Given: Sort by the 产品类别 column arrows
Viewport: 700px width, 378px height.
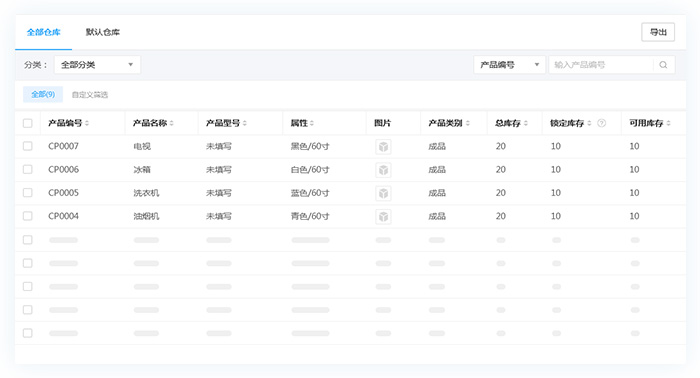Looking at the screenshot, I should (x=467, y=123).
